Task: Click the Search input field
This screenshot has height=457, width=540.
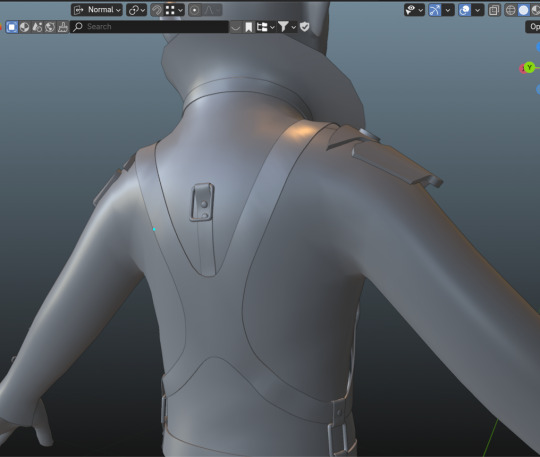Action: pos(149,27)
